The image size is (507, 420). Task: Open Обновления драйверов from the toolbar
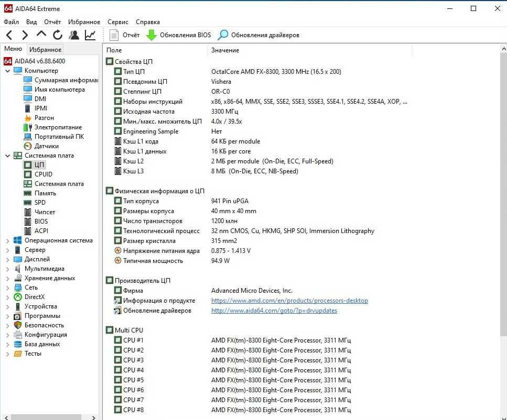click(x=258, y=35)
